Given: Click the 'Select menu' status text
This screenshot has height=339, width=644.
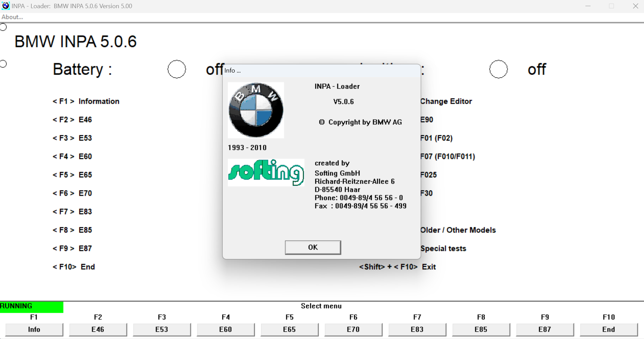Looking at the screenshot, I should (x=321, y=306).
